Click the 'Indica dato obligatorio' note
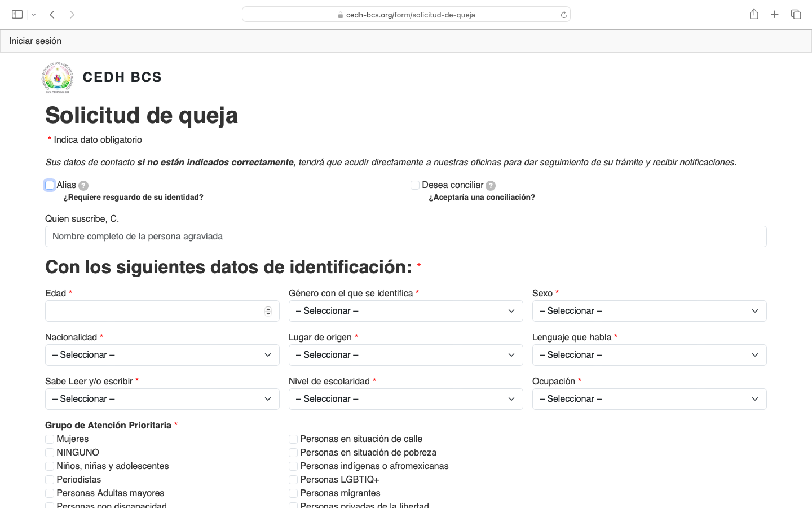Viewport: 812px width, 508px height. tap(98, 139)
